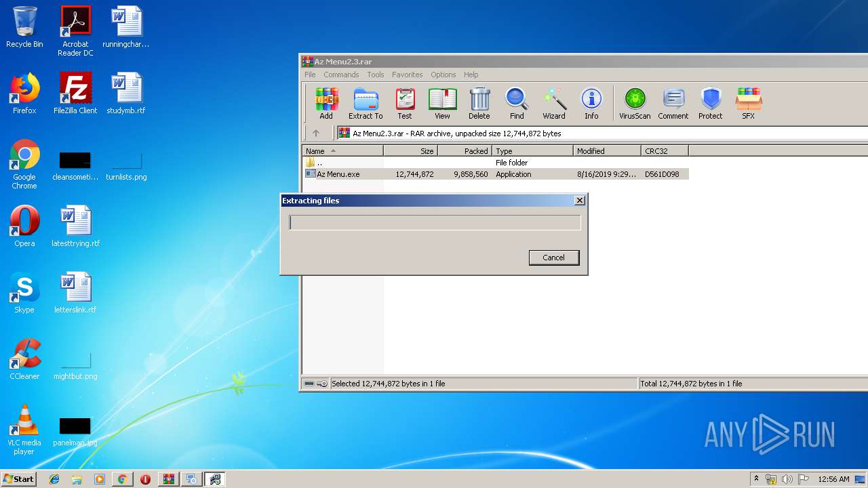Select CCleaner desktop shortcut

[x=24, y=359]
